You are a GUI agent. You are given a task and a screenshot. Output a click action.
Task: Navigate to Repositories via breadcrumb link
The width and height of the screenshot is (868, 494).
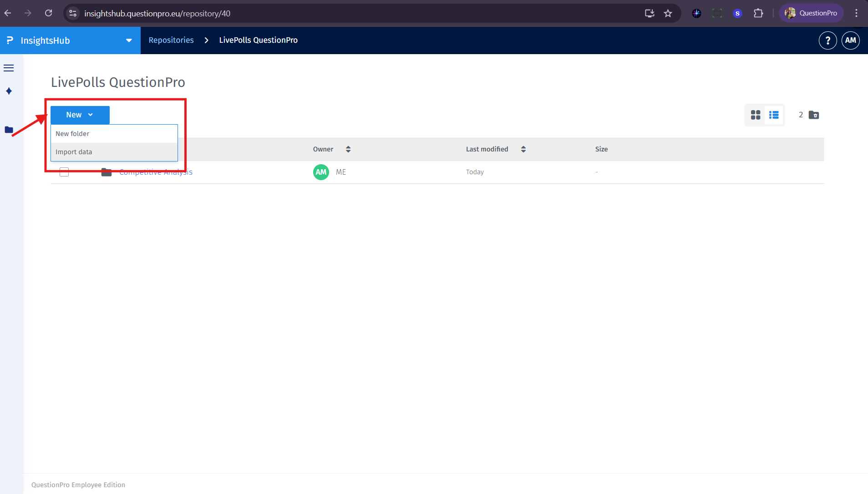tap(171, 40)
